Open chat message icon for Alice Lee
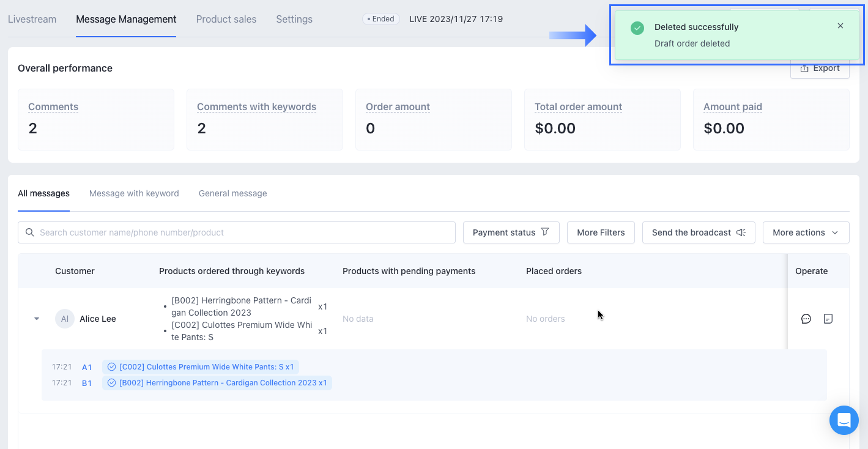 click(x=806, y=319)
